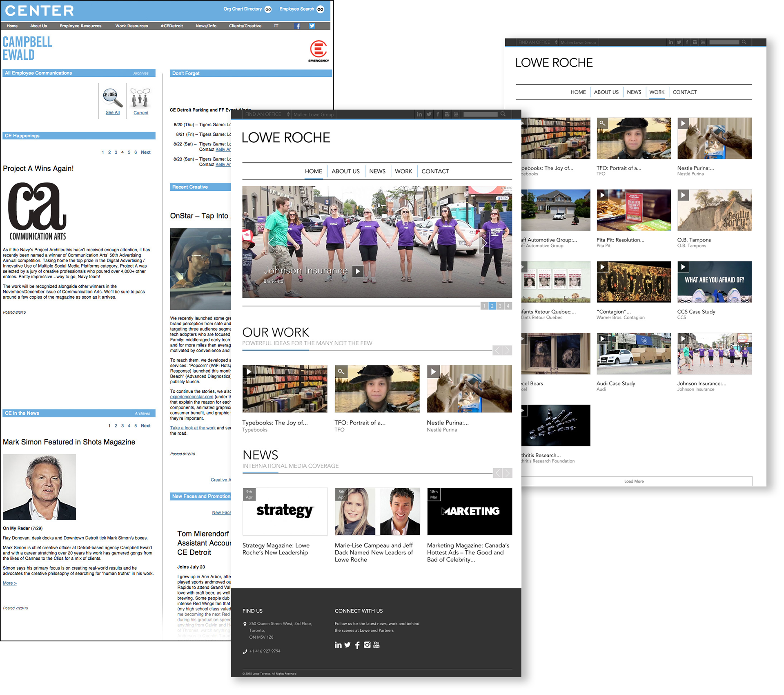Viewport: 784px width, 695px height.
Task: Click search magnifier in Work page top bar
Action: pos(744,42)
